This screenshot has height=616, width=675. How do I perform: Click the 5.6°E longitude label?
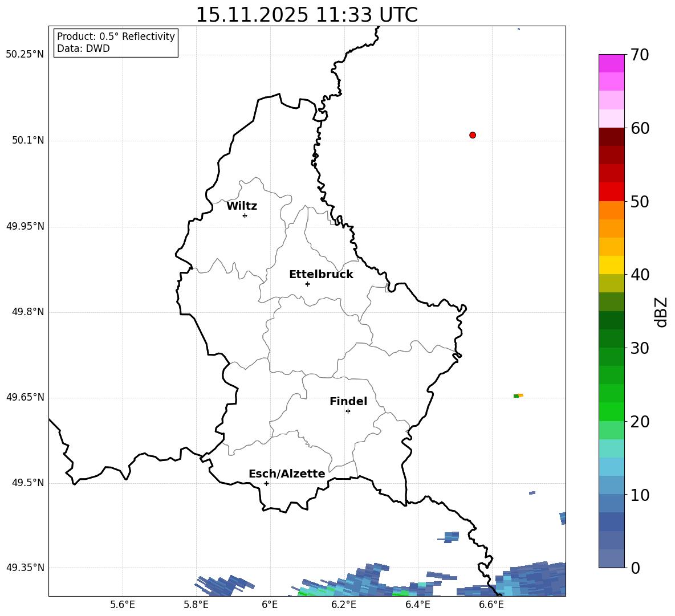[123, 605]
